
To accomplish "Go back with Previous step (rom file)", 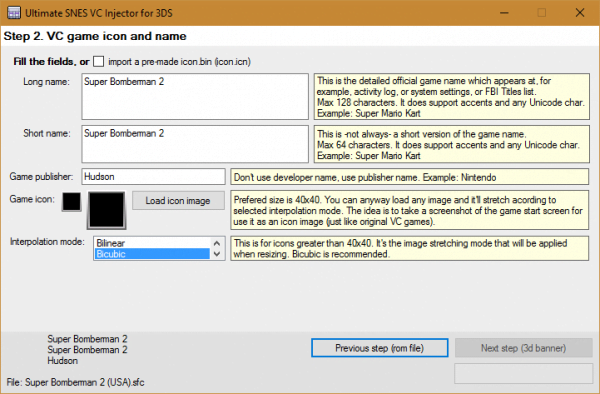I will 380,348.
